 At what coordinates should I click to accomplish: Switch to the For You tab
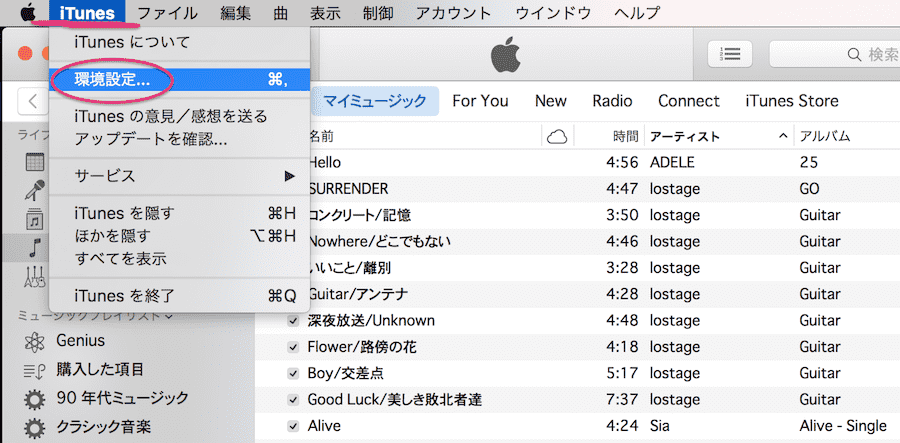[480, 102]
